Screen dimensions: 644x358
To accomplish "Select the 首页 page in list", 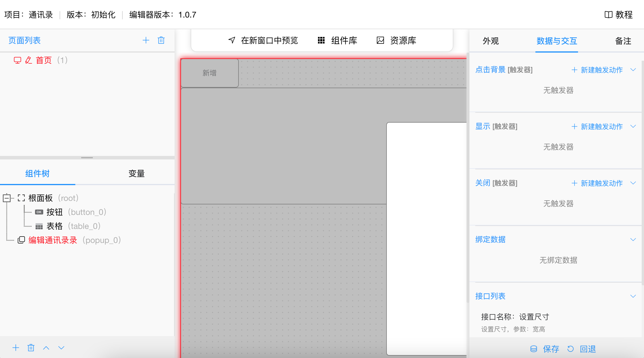I will pos(44,60).
